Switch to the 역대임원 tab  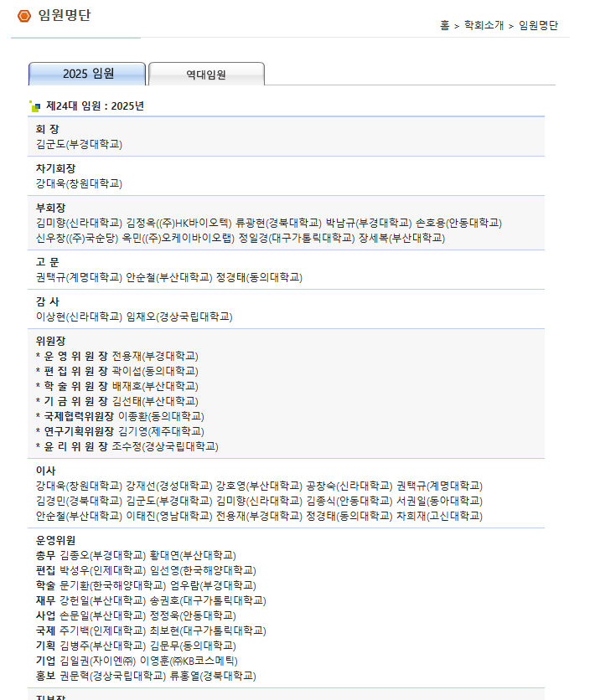pos(206,75)
